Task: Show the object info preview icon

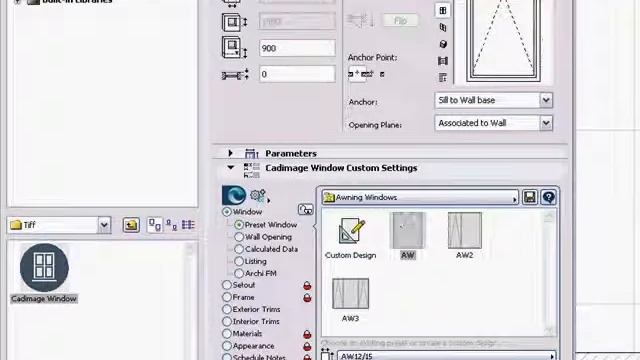Action: tap(442, 78)
